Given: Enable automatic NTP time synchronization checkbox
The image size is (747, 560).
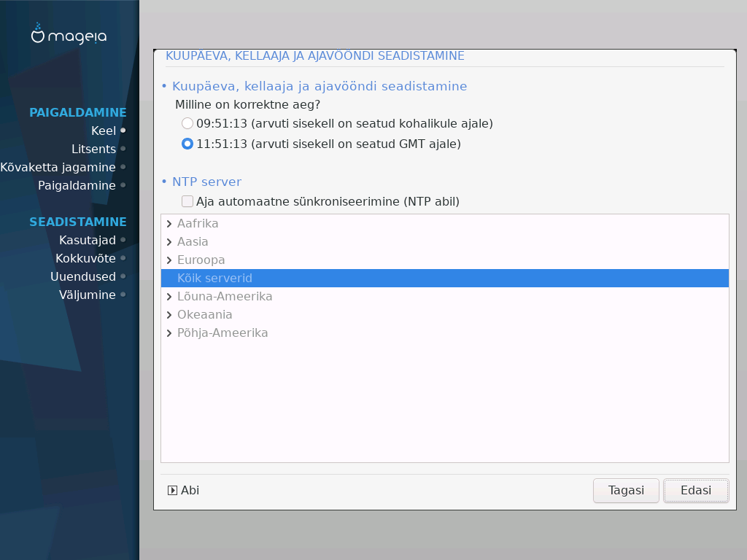Looking at the screenshot, I should pyautogui.click(x=187, y=201).
